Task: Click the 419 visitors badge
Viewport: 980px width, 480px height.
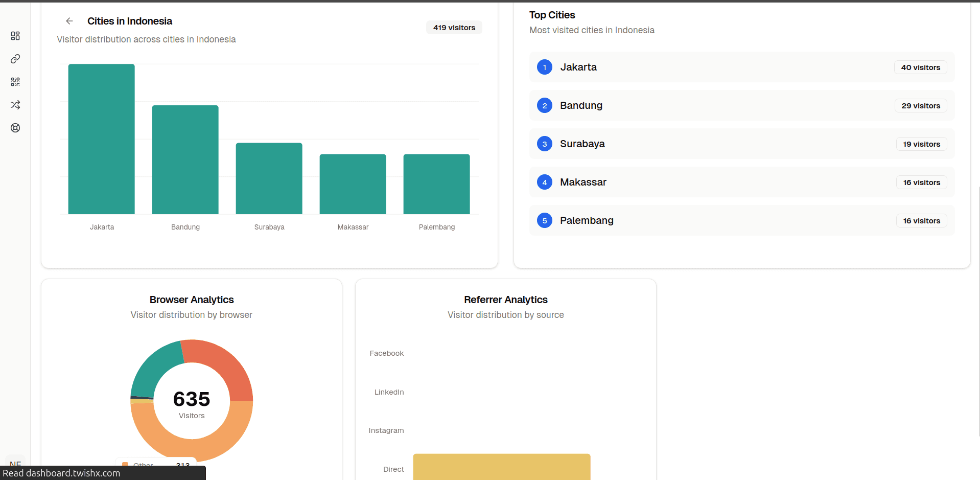Action: tap(454, 28)
